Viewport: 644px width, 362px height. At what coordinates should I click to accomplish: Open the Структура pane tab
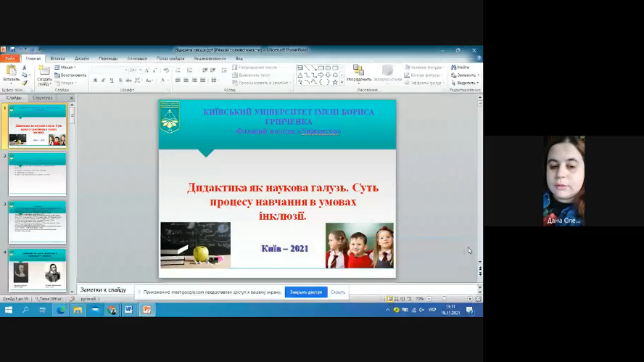pyautogui.click(x=43, y=97)
